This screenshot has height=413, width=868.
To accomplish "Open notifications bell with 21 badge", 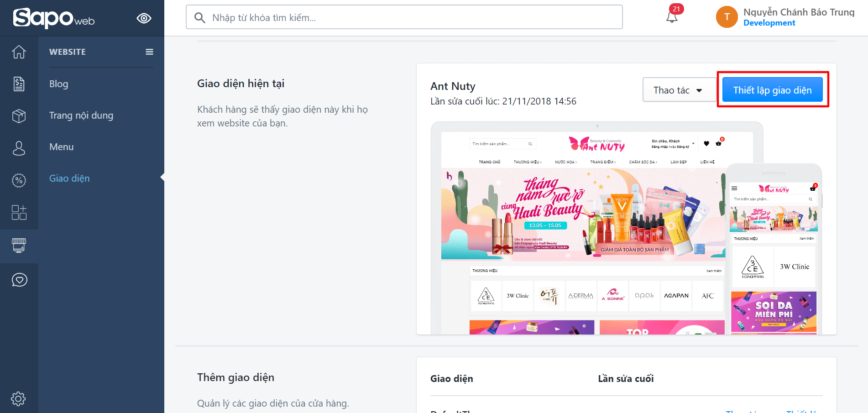I will click(x=672, y=16).
